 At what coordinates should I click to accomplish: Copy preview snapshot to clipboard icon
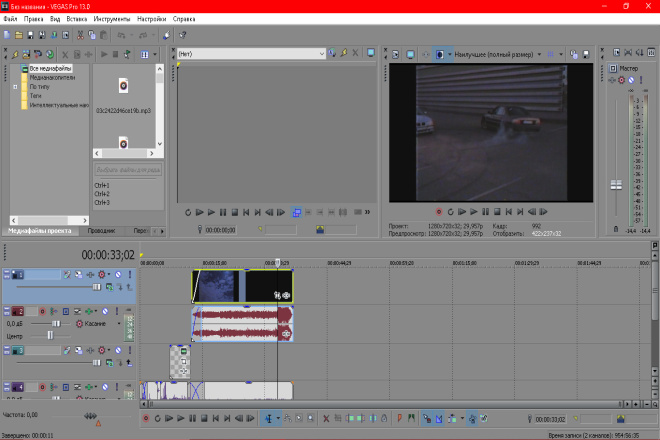click(x=573, y=54)
